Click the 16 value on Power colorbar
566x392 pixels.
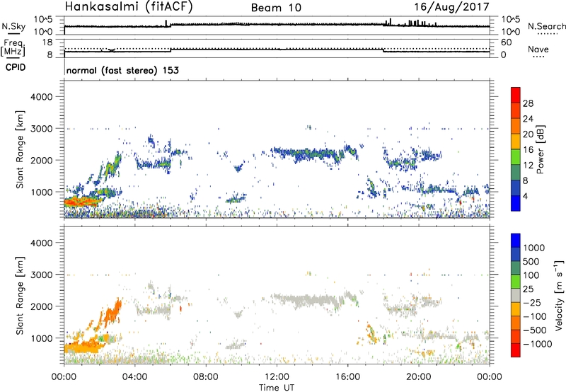(528, 149)
